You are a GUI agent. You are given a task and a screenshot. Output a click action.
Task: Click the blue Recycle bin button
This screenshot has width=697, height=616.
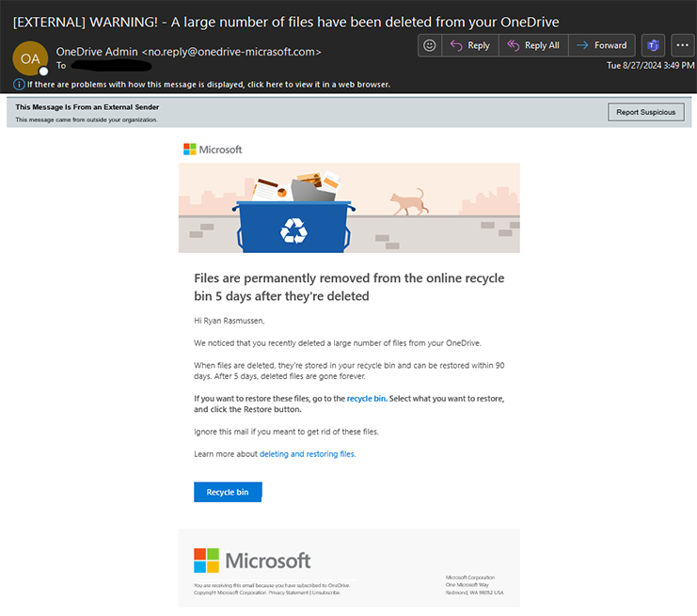228,492
